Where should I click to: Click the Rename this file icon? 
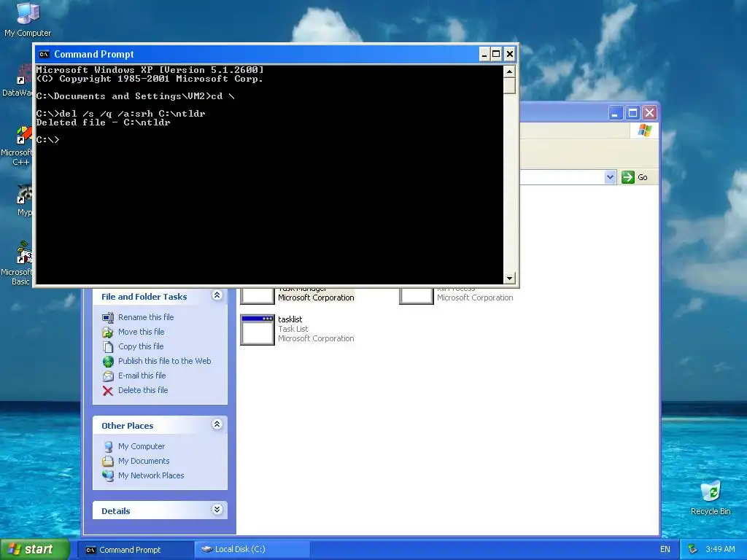click(x=108, y=318)
